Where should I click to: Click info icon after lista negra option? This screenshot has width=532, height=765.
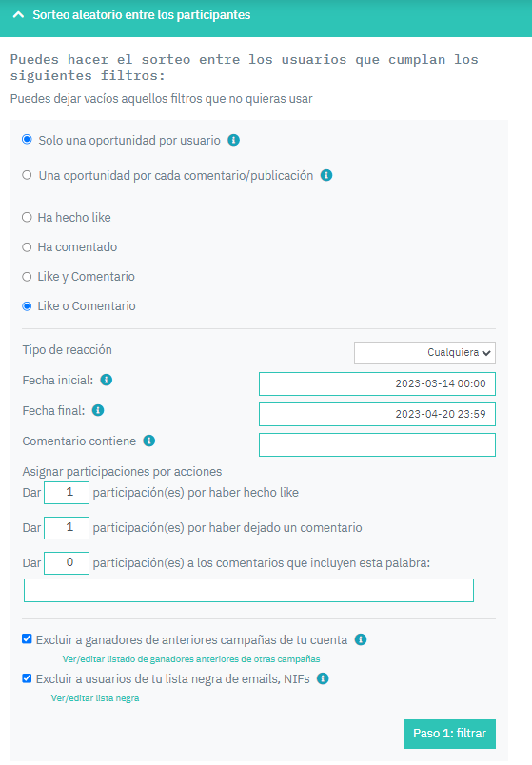point(324,678)
